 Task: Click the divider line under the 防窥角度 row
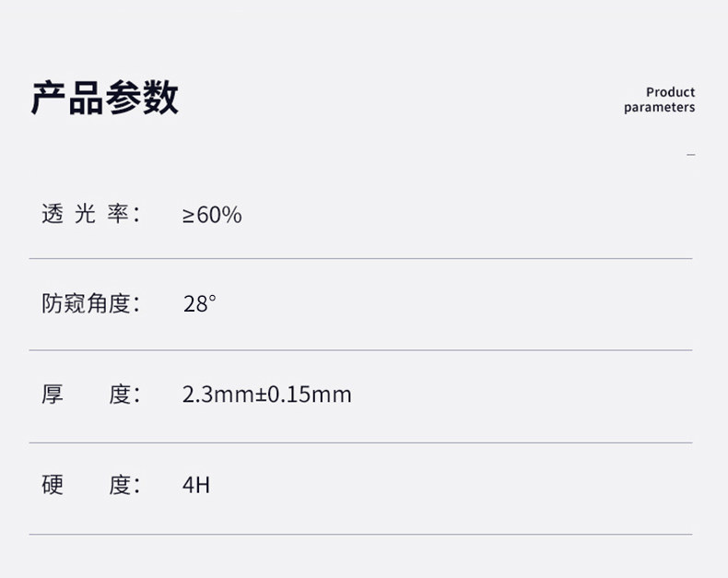click(360, 350)
